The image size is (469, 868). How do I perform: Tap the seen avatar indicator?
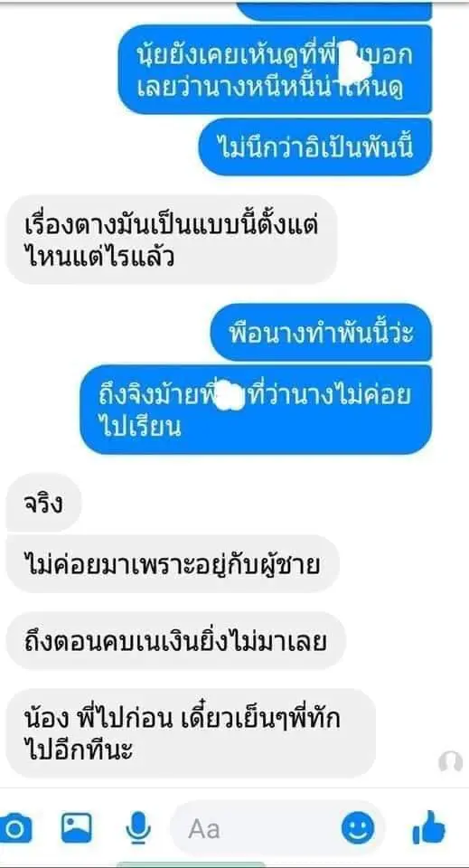(450, 761)
